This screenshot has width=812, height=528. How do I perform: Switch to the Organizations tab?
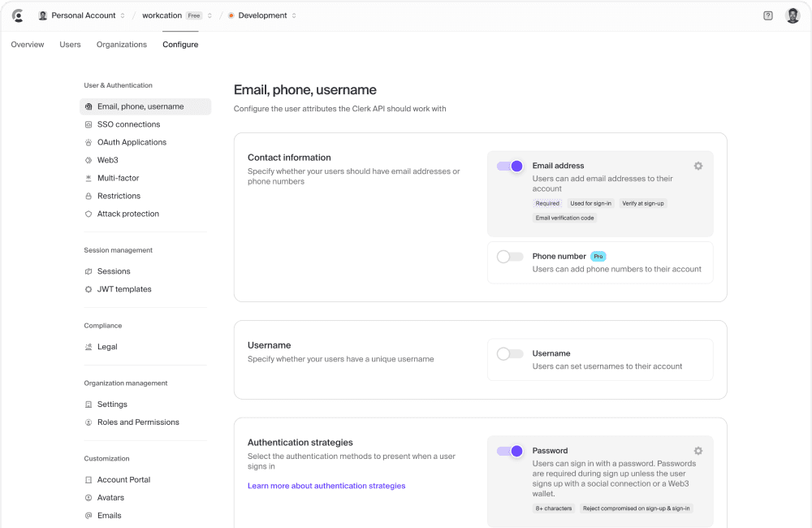click(122, 45)
